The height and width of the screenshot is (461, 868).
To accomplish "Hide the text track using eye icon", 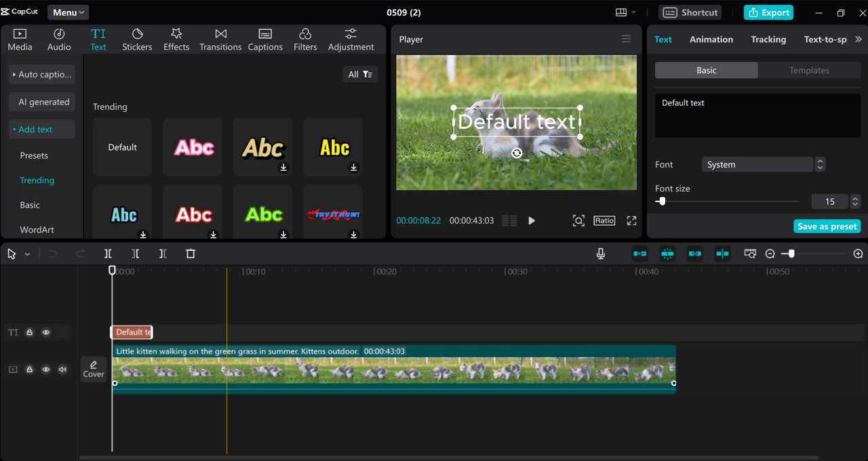I will [x=46, y=332].
